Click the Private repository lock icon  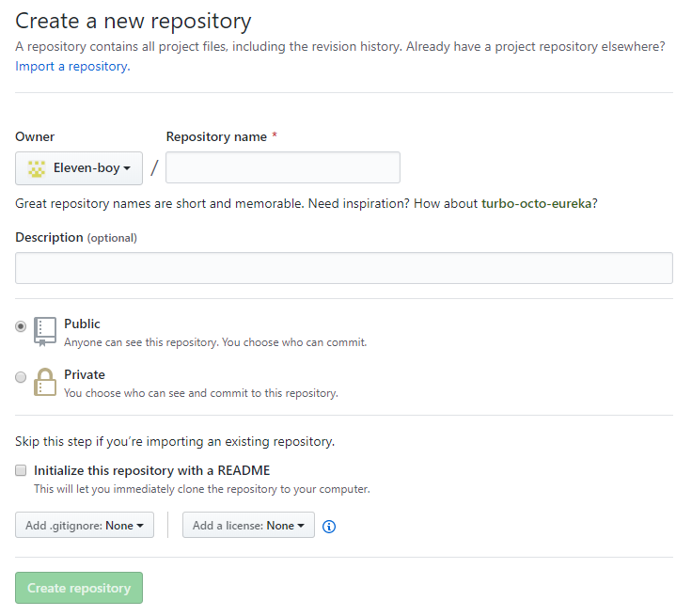[45, 382]
